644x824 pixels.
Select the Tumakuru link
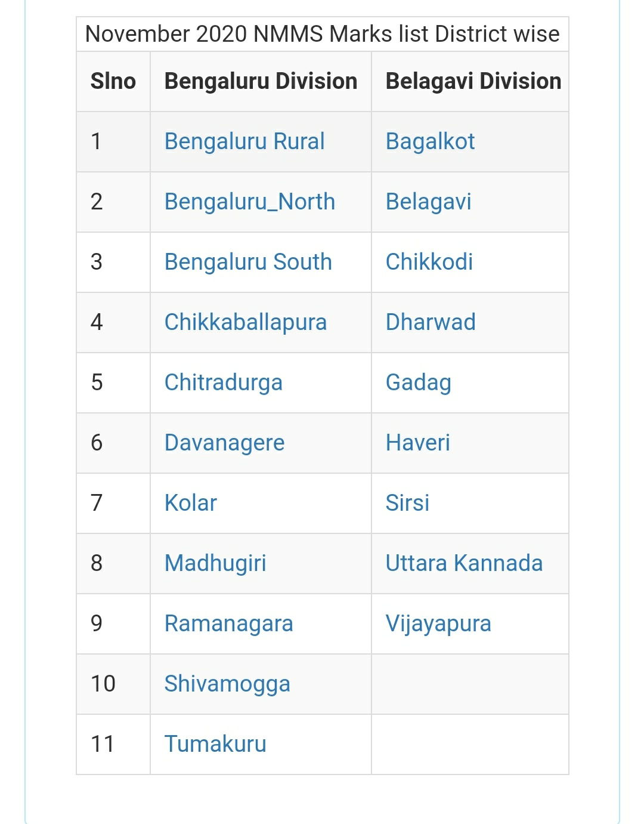pos(215,744)
